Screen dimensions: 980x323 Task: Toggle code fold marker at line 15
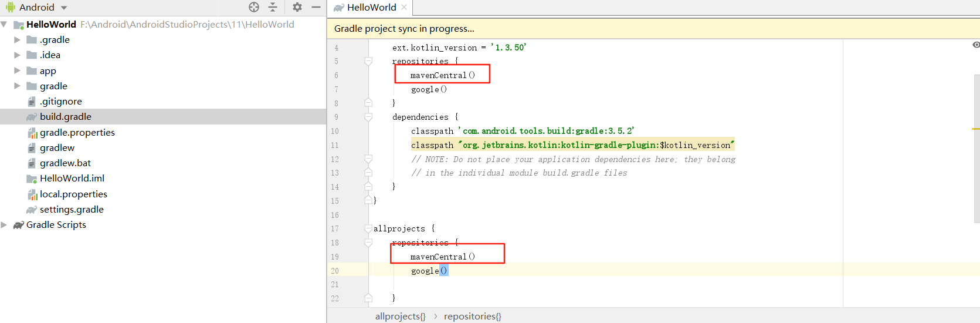[368, 200]
